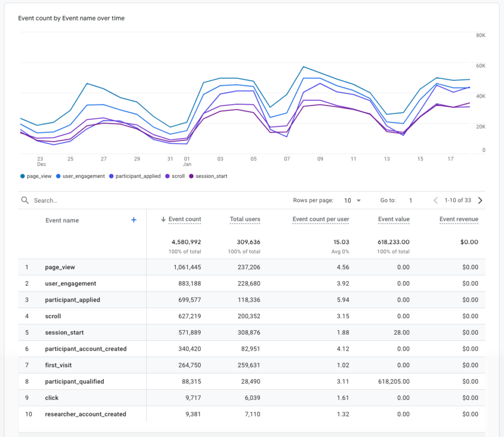Click the plus icon beside Event name header
Screen dimensions: 504x437
(134, 219)
